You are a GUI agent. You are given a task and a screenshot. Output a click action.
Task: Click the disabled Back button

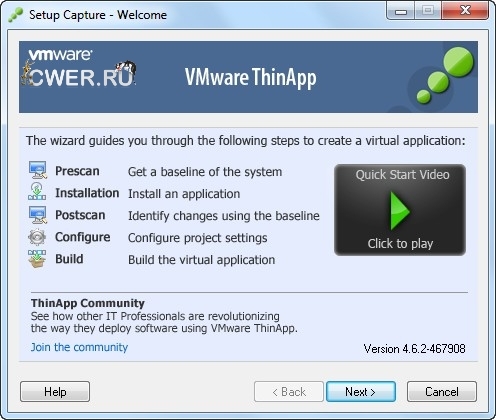coord(289,392)
